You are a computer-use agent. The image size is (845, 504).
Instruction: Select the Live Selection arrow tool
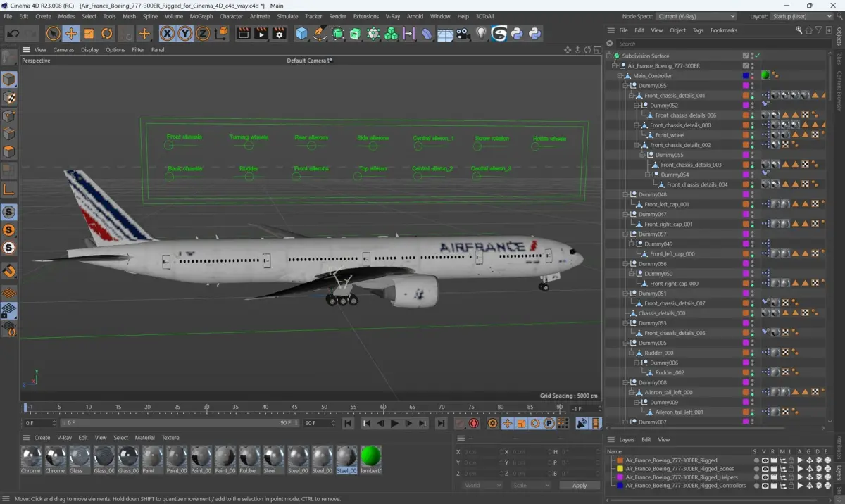53,33
